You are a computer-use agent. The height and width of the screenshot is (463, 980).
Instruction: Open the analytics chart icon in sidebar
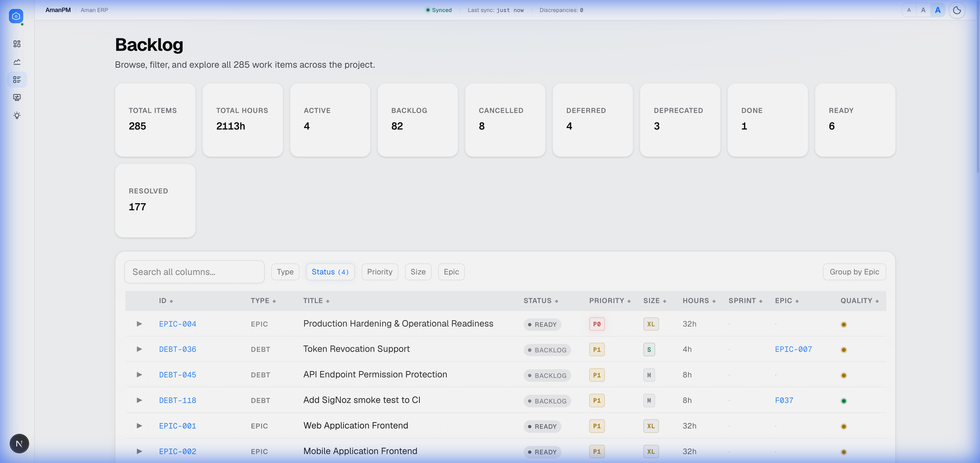17,62
